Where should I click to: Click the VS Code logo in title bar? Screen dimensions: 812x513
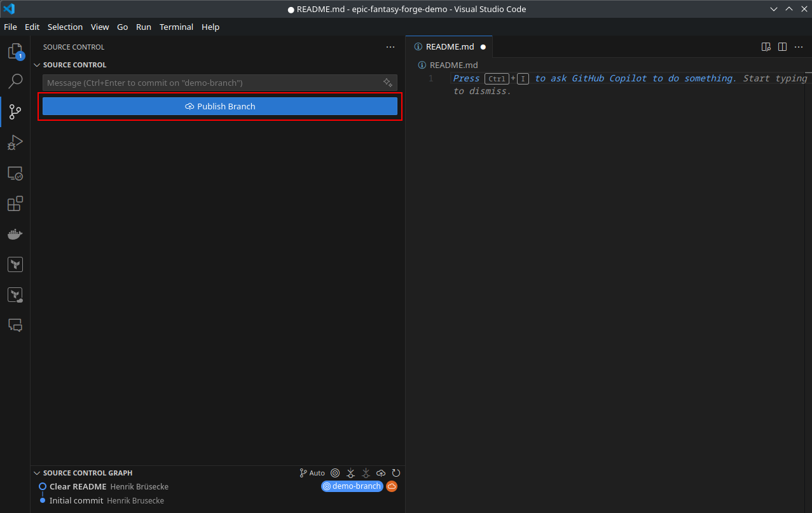click(9, 9)
